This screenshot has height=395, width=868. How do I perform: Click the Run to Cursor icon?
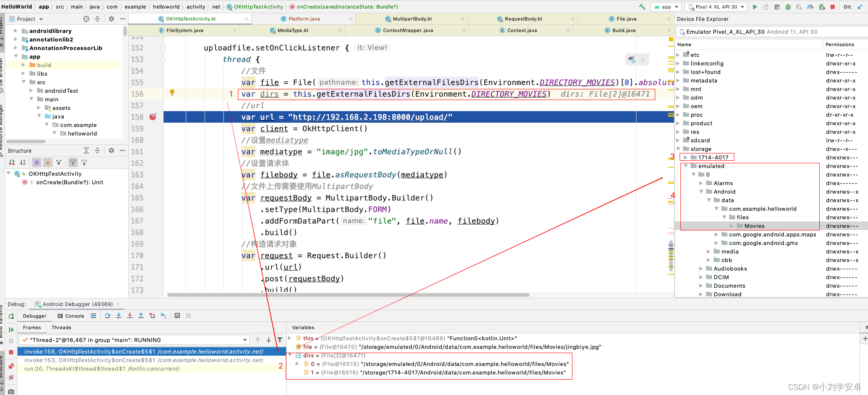pos(163,315)
